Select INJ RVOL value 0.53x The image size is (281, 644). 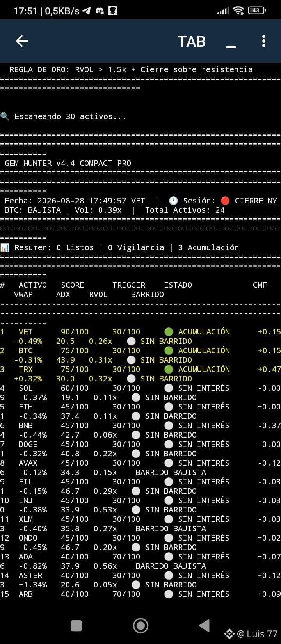pyautogui.click(x=105, y=510)
